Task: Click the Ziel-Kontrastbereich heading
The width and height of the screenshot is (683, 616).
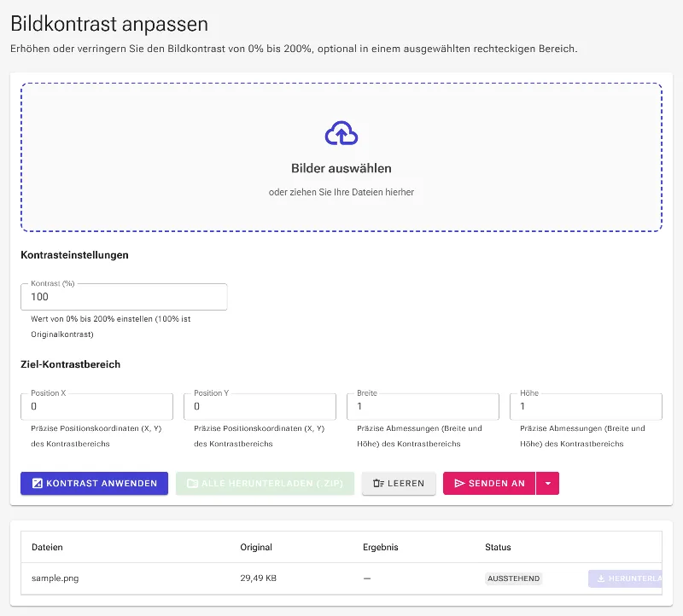Action: point(71,364)
